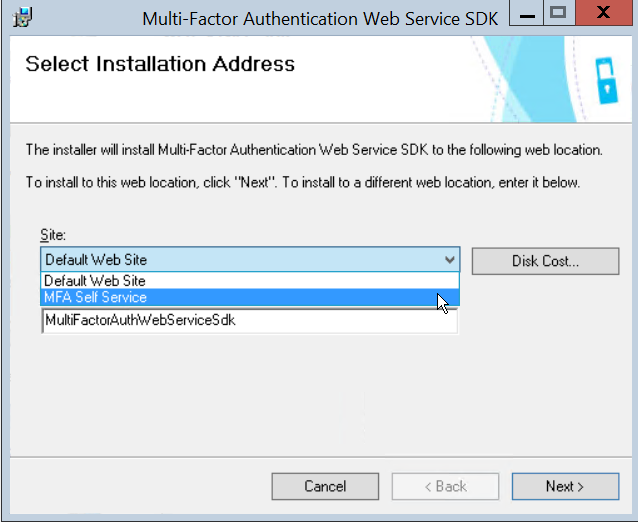Click the installer description sentence

click(313, 150)
